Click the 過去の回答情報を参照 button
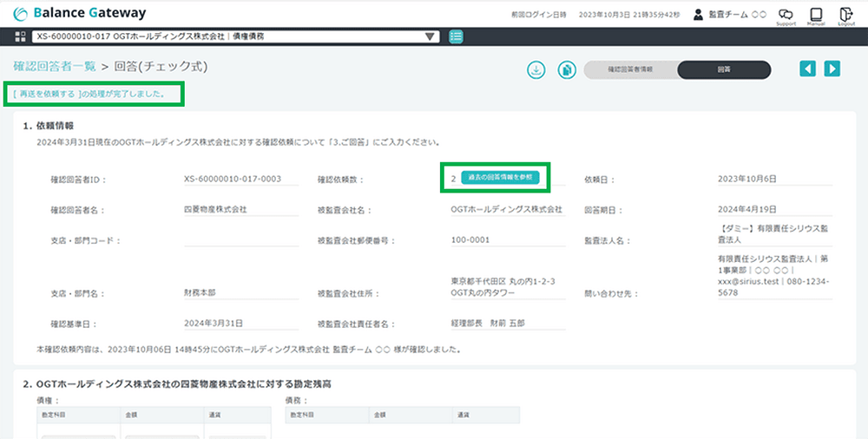The image size is (868, 439). pos(500,177)
